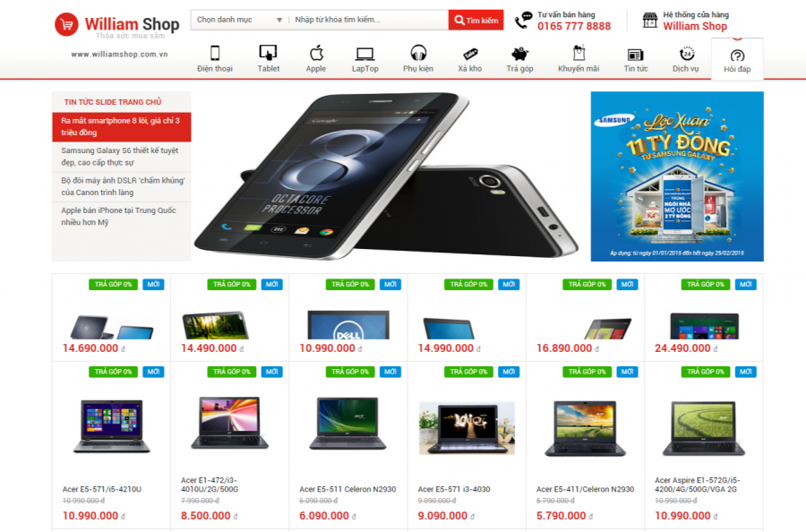Open Dịch vụ 24h service icon
The width and height of the screenshot is (806, 532).
[686, 54]
